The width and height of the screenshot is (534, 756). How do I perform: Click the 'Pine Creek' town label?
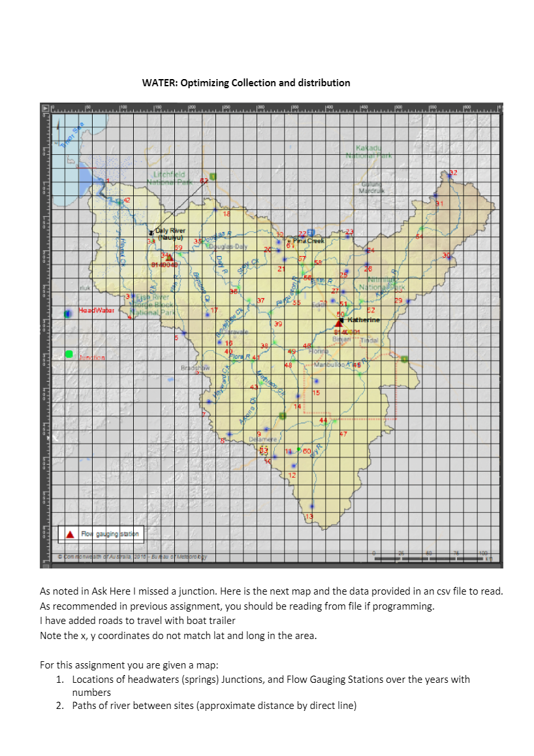[309, 240]
